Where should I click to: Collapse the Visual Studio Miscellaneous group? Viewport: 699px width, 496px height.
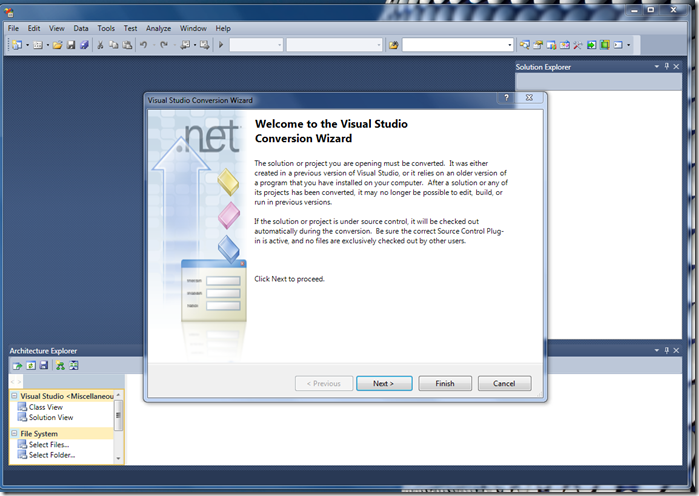pos(14,396)
